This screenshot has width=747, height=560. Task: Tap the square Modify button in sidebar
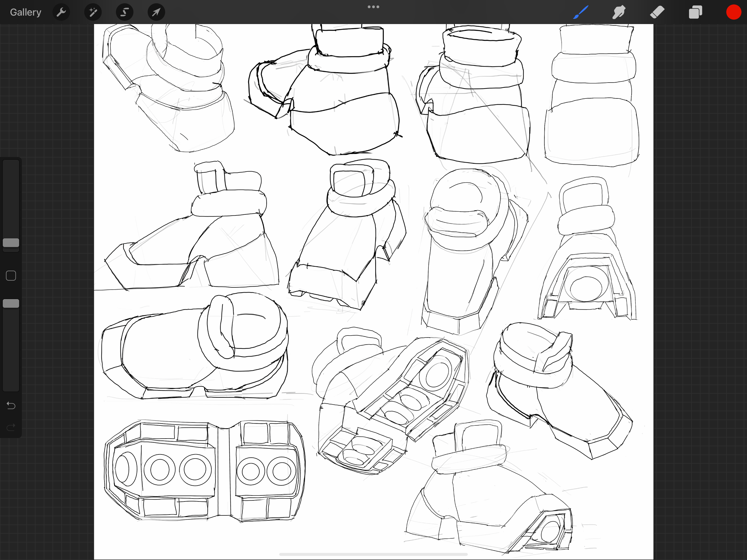click(x=11, y=276)
